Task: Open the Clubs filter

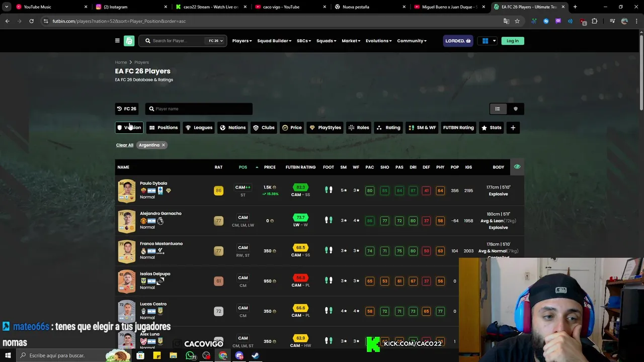Action: pos(264,128)
